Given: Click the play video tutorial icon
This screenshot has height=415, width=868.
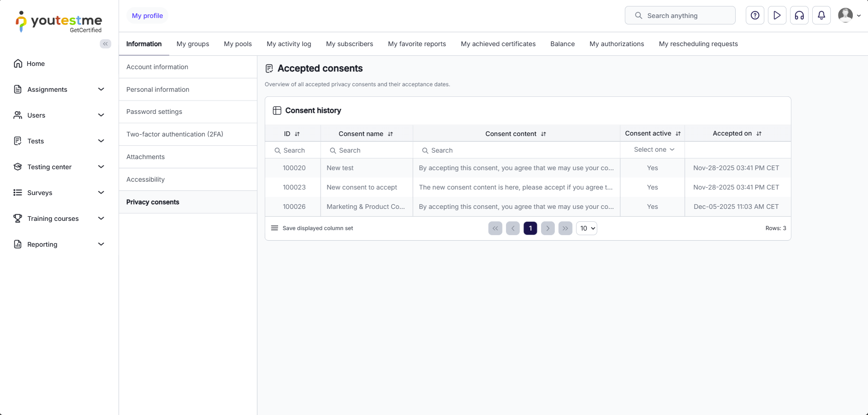Looking at the screenshot, I should pos(777,15).
